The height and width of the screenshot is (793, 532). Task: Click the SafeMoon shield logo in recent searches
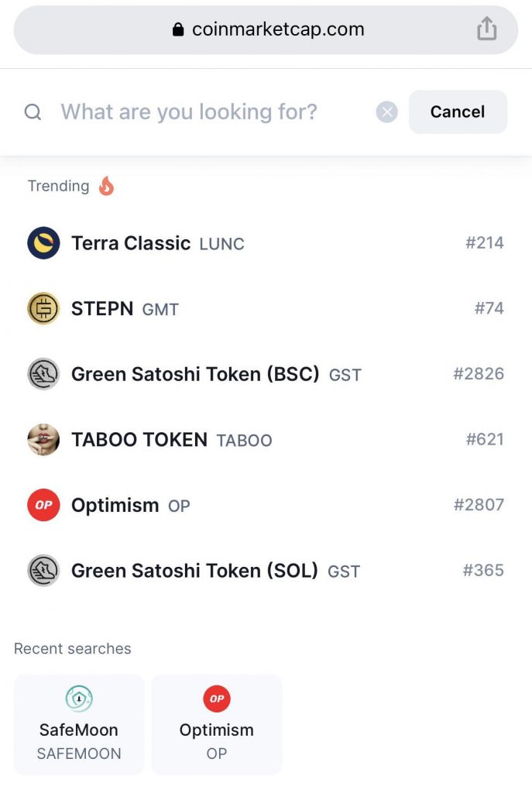[77, 699]
